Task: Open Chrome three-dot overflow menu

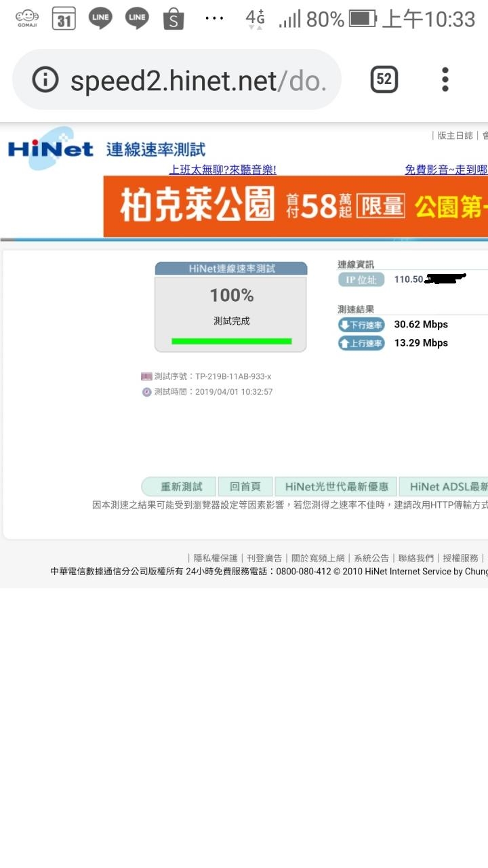Action: (445, 80)
